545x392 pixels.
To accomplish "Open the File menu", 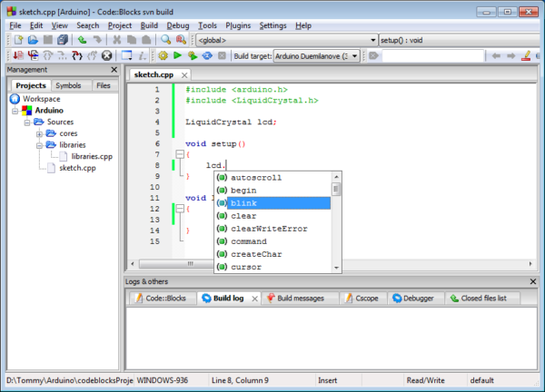I will coord(15,25).
